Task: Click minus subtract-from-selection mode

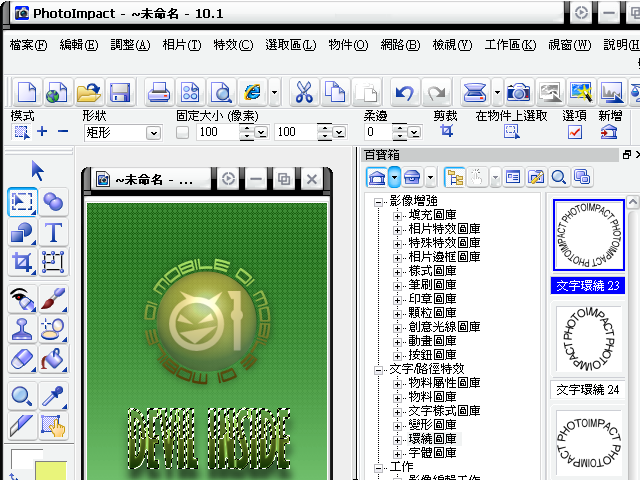Action: (x=62, y=131)
